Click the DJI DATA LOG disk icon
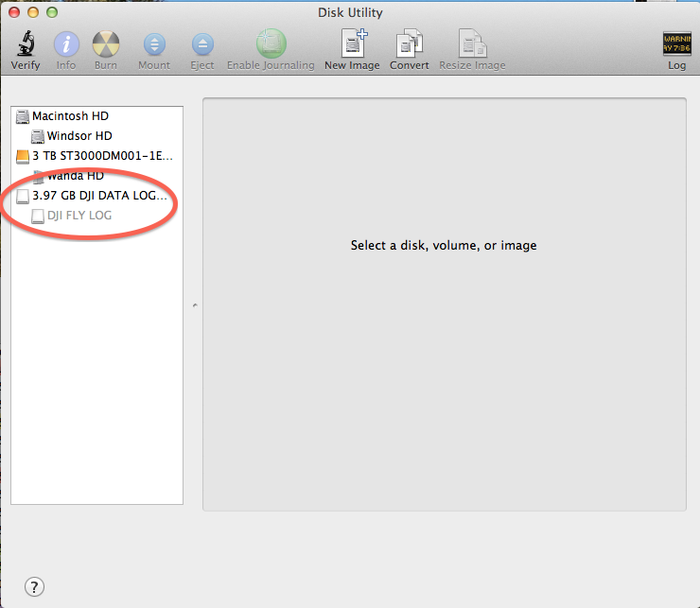The width and height of the screenshot is (700, 608). point(23,196)
